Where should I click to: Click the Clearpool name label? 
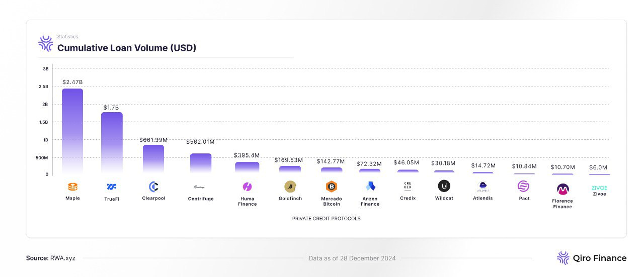point(153,198)
